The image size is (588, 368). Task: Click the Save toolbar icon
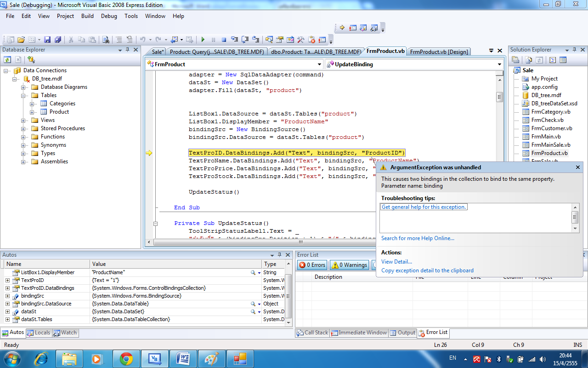tap(48, 40)
